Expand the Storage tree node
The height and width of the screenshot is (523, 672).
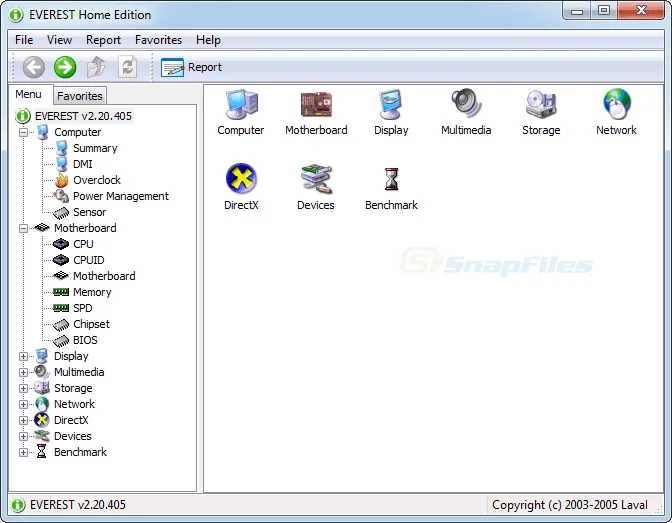(24, 388)
